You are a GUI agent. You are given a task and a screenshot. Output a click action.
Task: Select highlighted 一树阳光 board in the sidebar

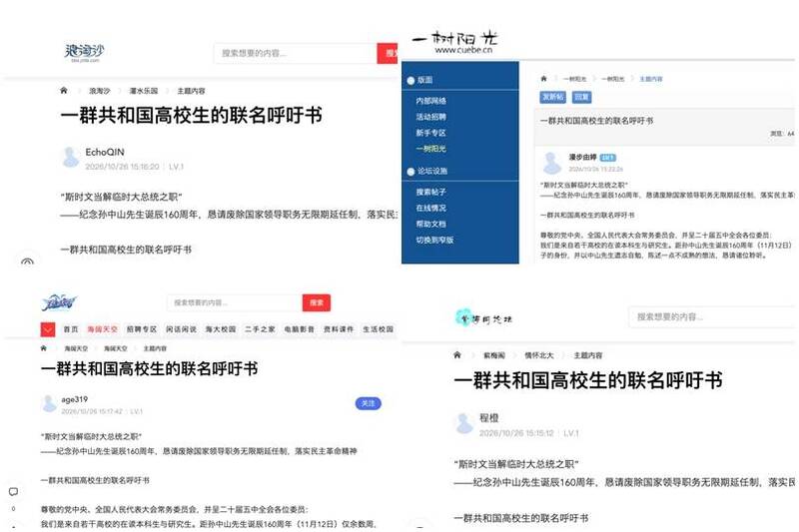[x=430, y=148]
